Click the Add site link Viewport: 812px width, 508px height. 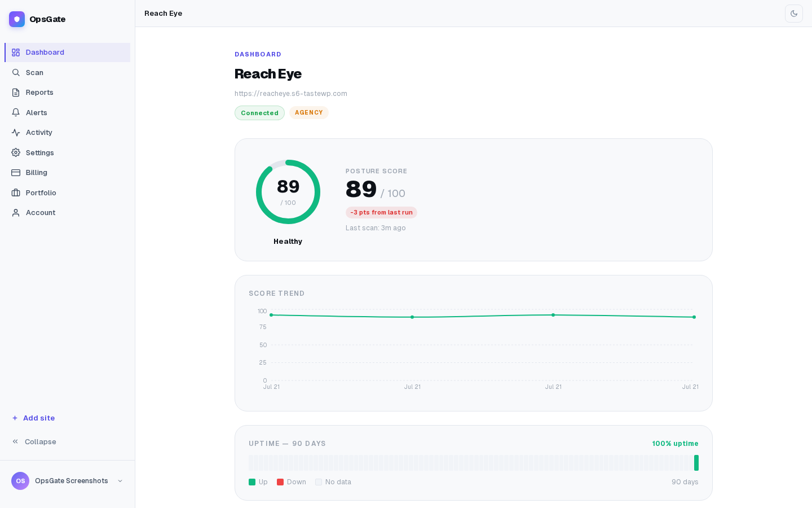tap(39, 418)
